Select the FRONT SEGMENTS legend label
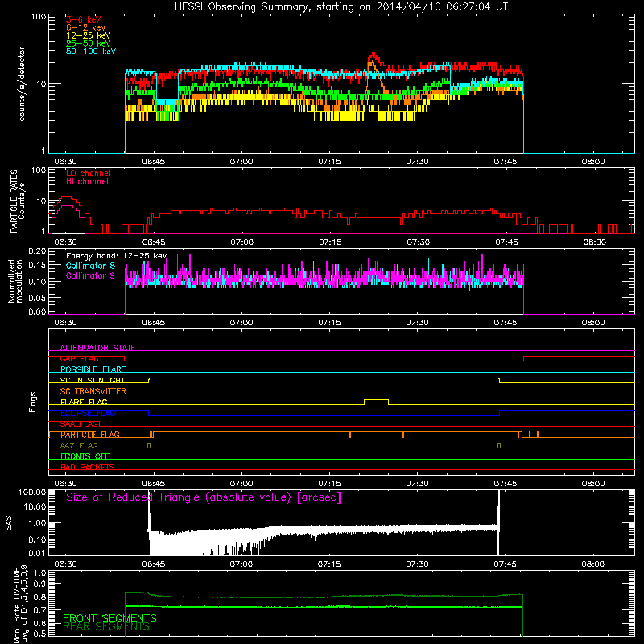 (x=109, y=618)
